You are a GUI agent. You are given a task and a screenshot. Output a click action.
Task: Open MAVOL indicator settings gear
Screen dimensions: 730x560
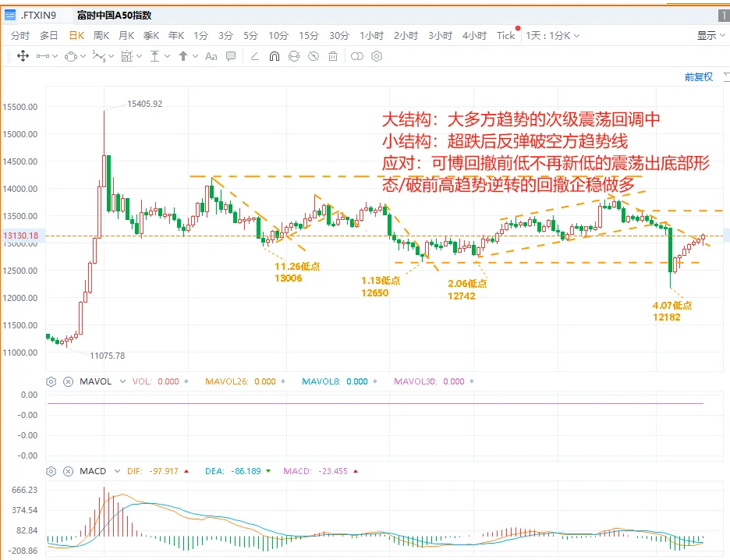51,381
